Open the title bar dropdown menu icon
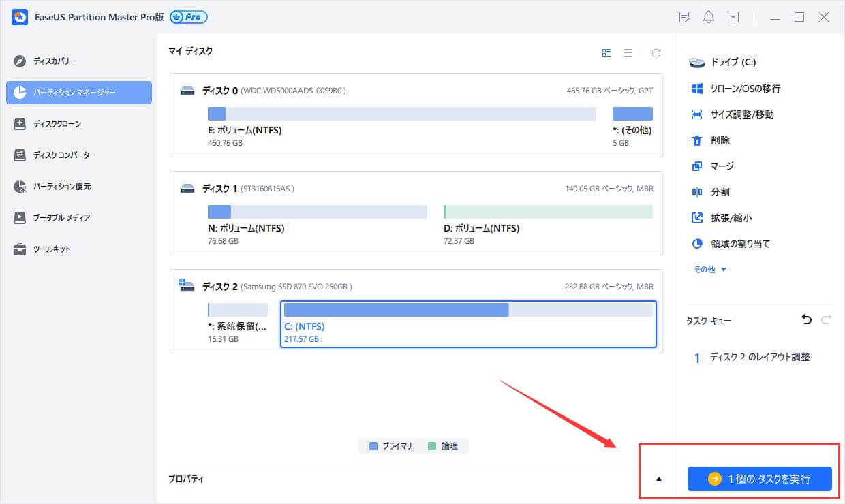This screenshot has height=504, width=845. (x=733, y=17)
